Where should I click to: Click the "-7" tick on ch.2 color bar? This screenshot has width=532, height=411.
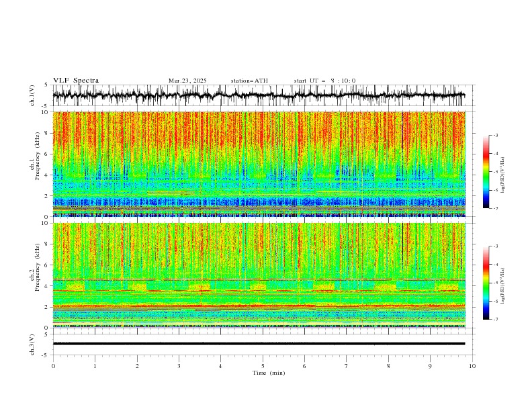[x=496, y=320]
